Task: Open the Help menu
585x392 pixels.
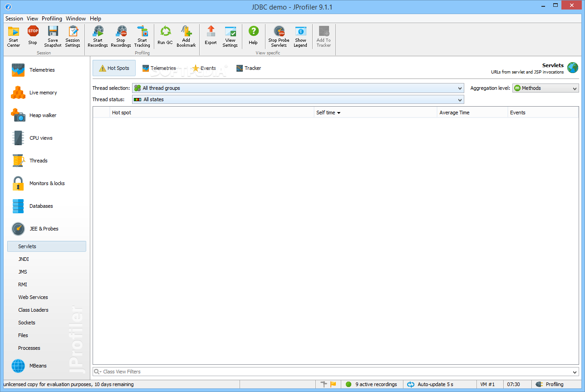Action: (x=95, y=19)
